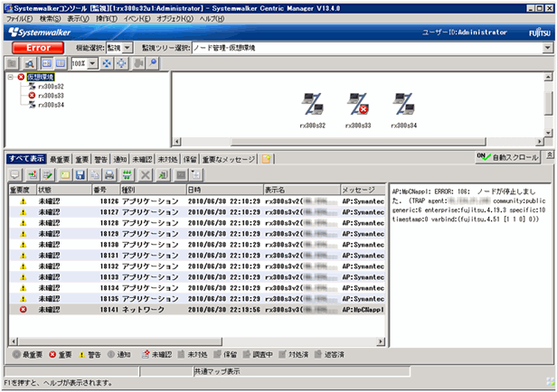The height and width of the screenshot is (392, 557).
Task: Select the 仮想環境 root tree node
Action: [41, 77]
